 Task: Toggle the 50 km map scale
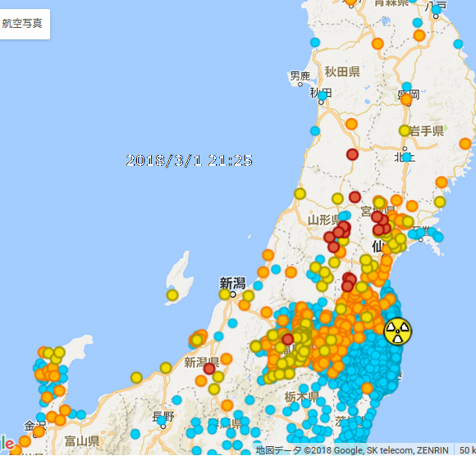465,450
